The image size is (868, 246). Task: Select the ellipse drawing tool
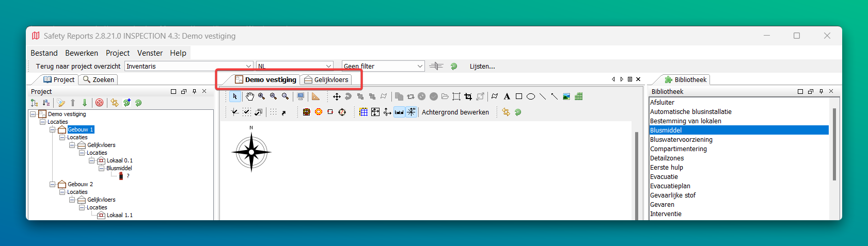(530, 96)
